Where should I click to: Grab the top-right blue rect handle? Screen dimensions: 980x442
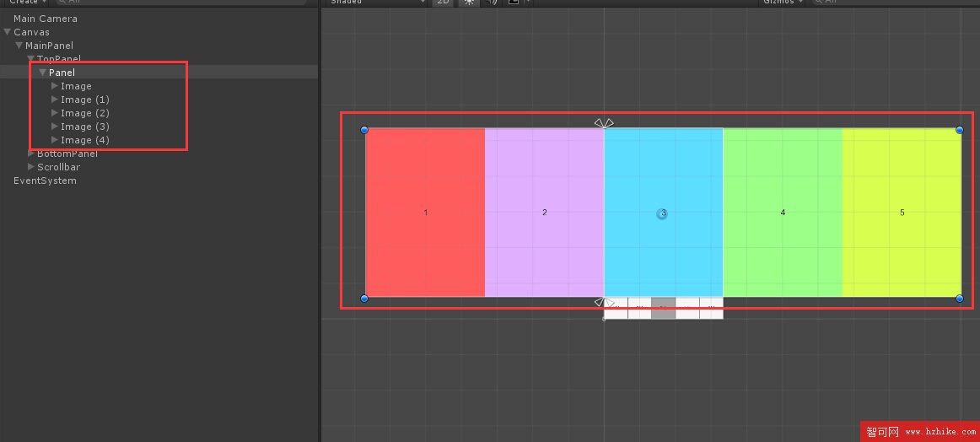coord(960,130)
